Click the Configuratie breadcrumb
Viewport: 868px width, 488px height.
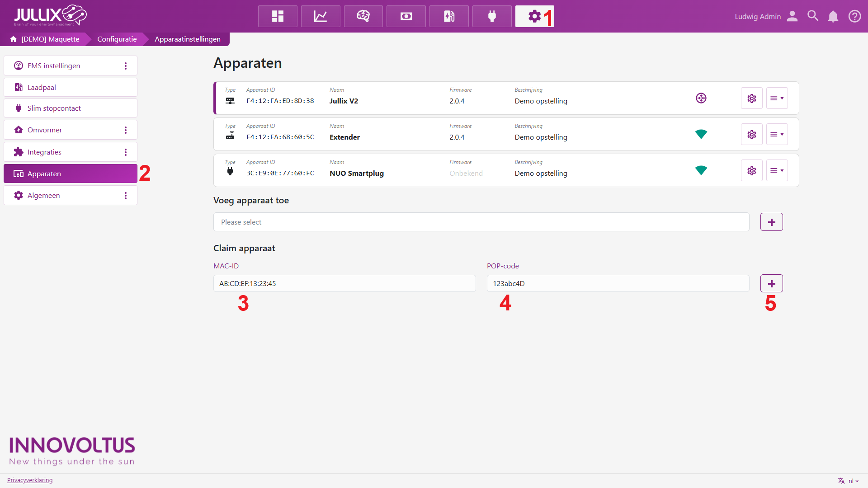tap(117, 39)
